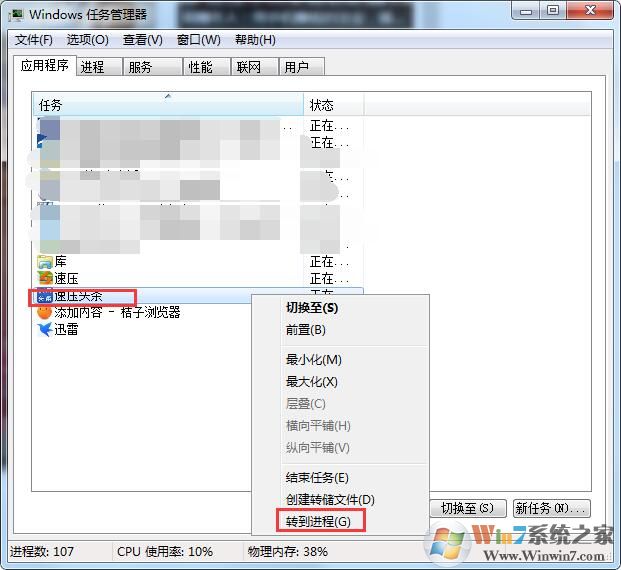Click the 库 folder icon
The image size is (621, 570).
pos(45,262)
